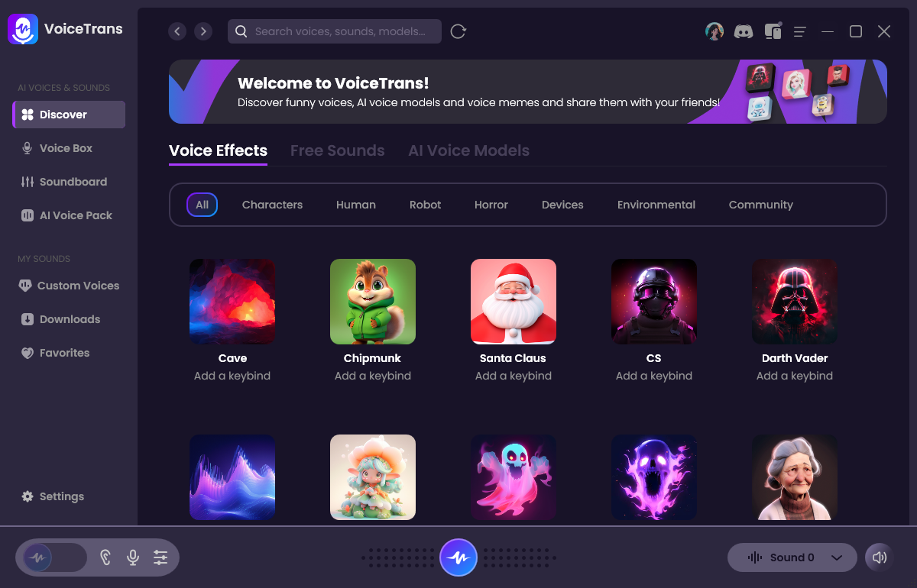Click the central VoiceTrans wave button
Image resolution: width=917 pixels, height=588 pixels.
[458, 557]
